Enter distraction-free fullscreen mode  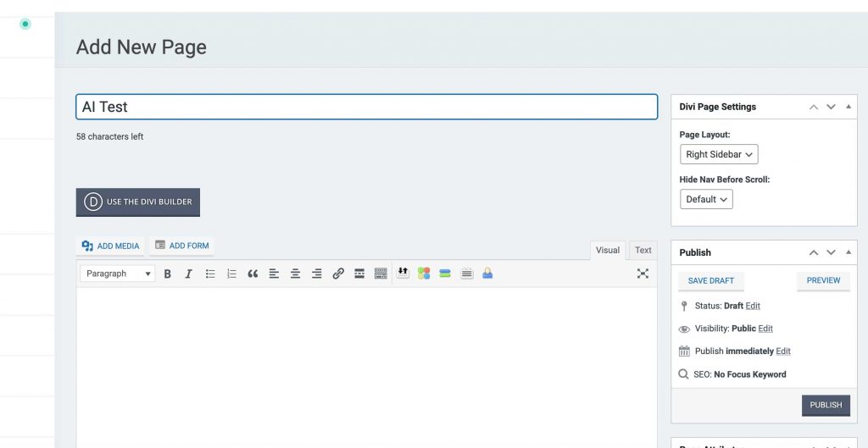[x=643, y=274]
